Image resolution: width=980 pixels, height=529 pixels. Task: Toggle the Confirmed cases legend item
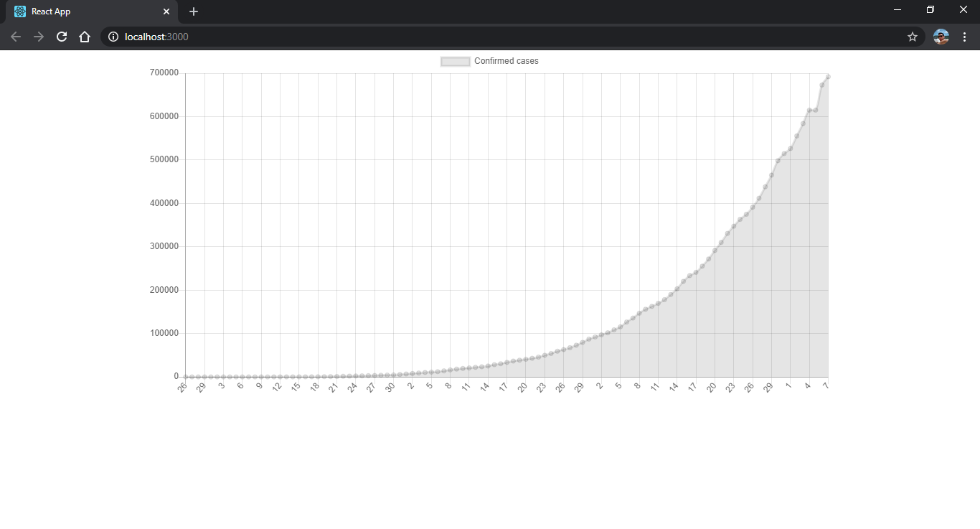[x=489, y=61]
